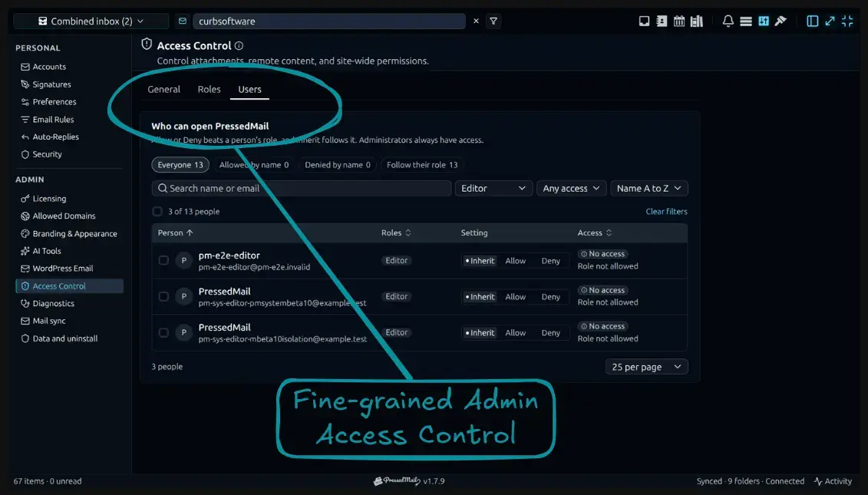
Task: Select Access Control in Admin sidebar
Action: point(69,285)
